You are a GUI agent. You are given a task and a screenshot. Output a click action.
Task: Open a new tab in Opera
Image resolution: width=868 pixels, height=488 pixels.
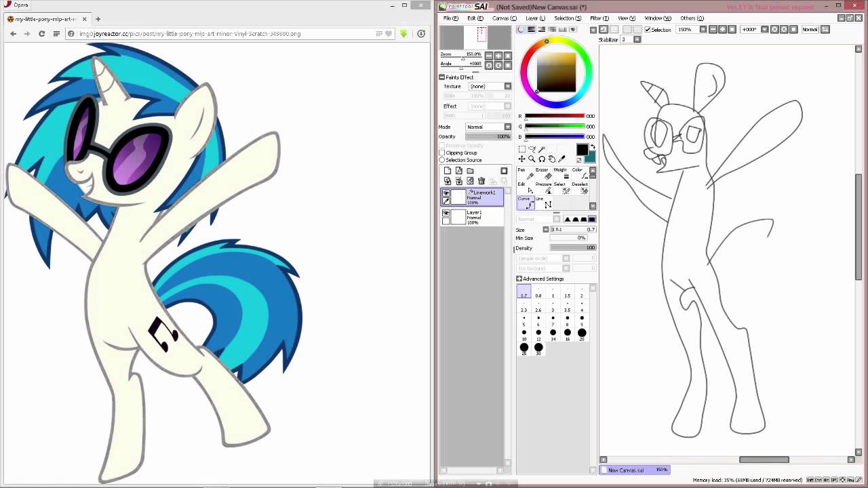pos(98,19)
